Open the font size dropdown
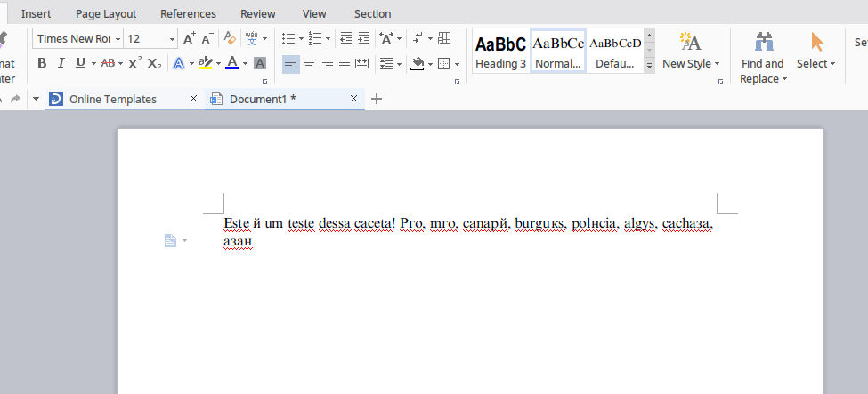 172,39
